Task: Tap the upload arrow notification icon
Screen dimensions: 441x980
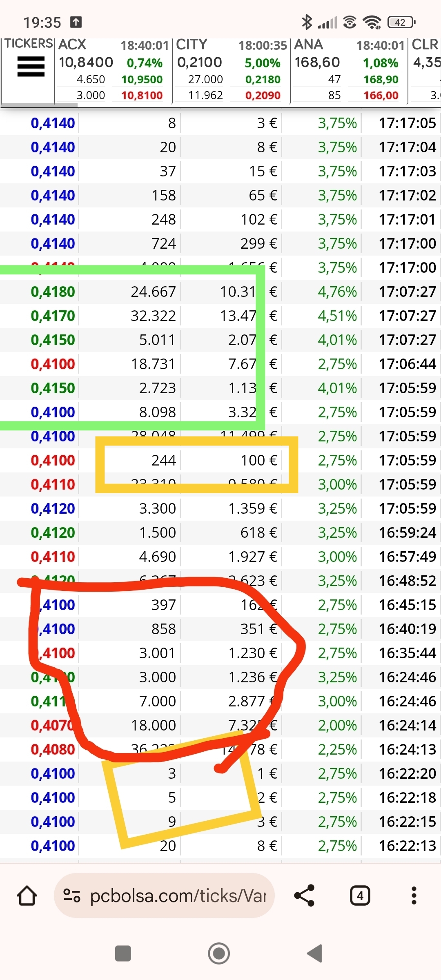Action: 76,22
